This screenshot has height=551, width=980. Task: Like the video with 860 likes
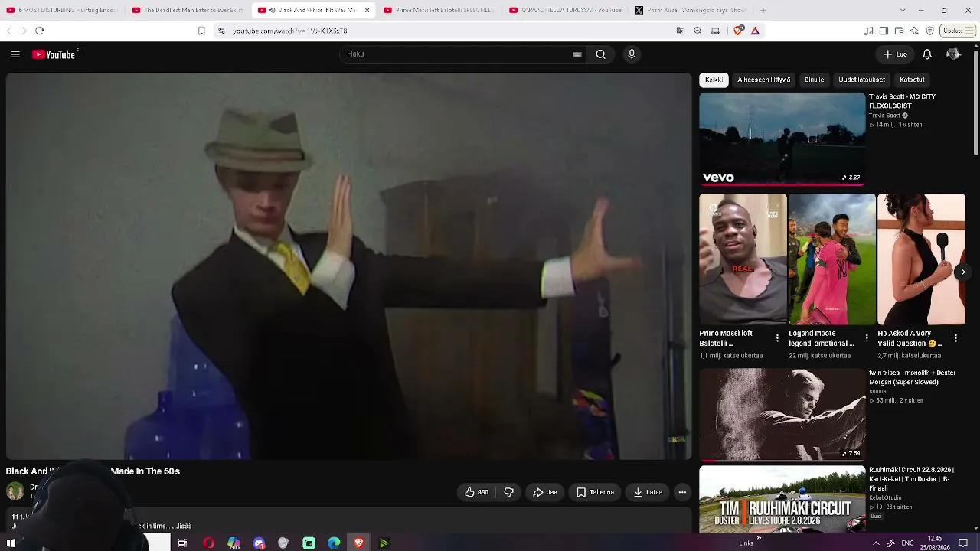pos(476,492)
